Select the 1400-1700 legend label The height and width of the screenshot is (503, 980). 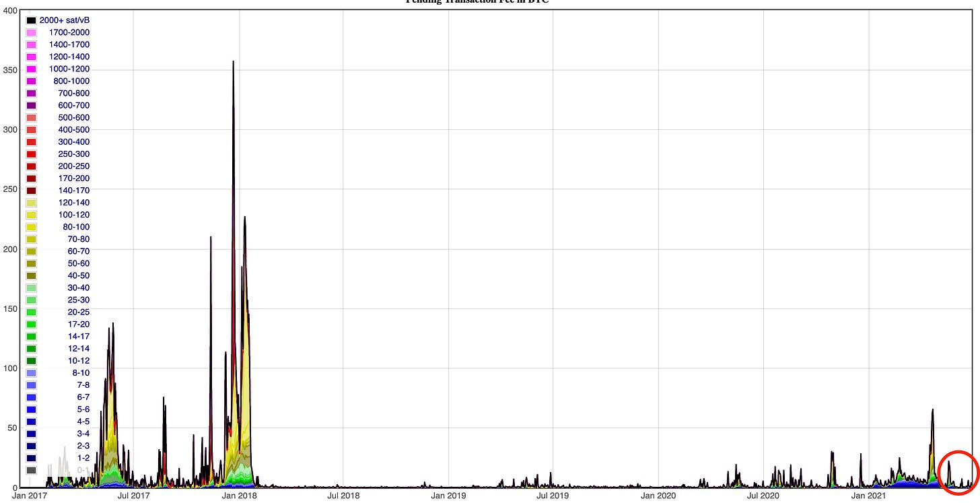69,44
